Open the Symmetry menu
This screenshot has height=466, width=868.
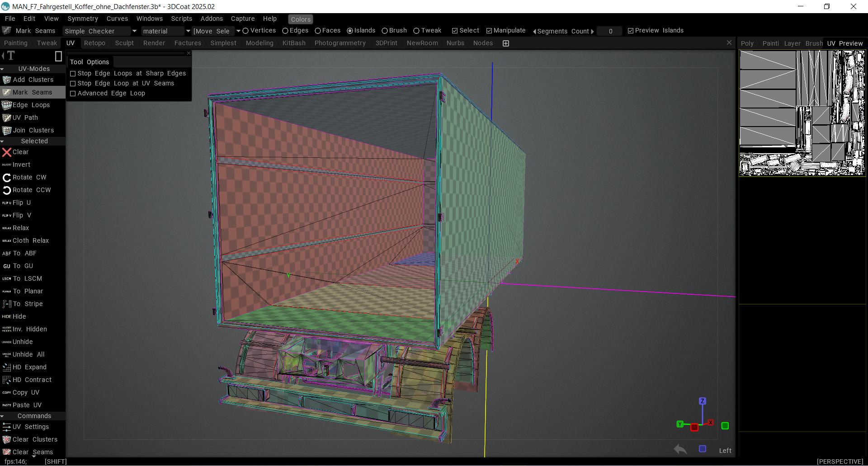tap(82, 19)
